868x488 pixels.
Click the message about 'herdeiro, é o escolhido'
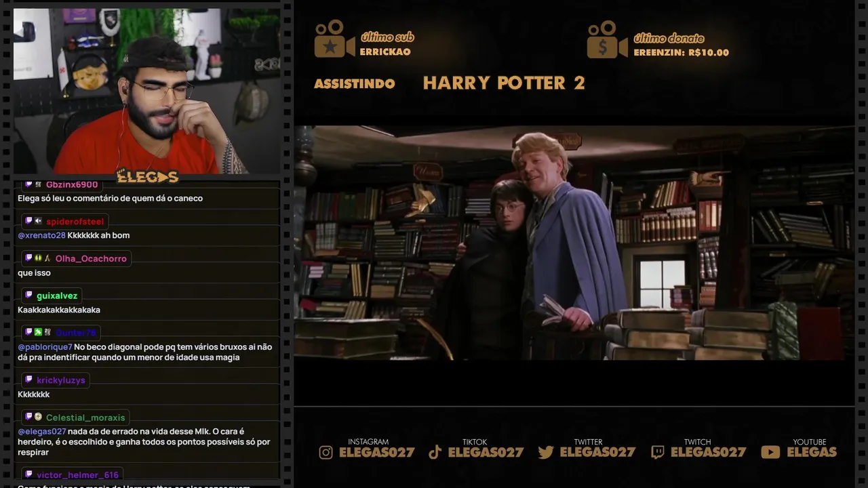(144, 442)
